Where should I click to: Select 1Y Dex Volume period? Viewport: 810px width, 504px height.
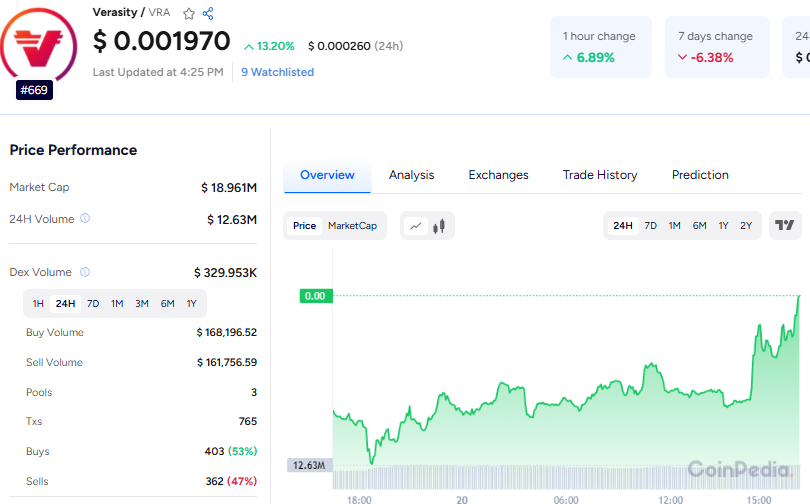pos(191,304)
